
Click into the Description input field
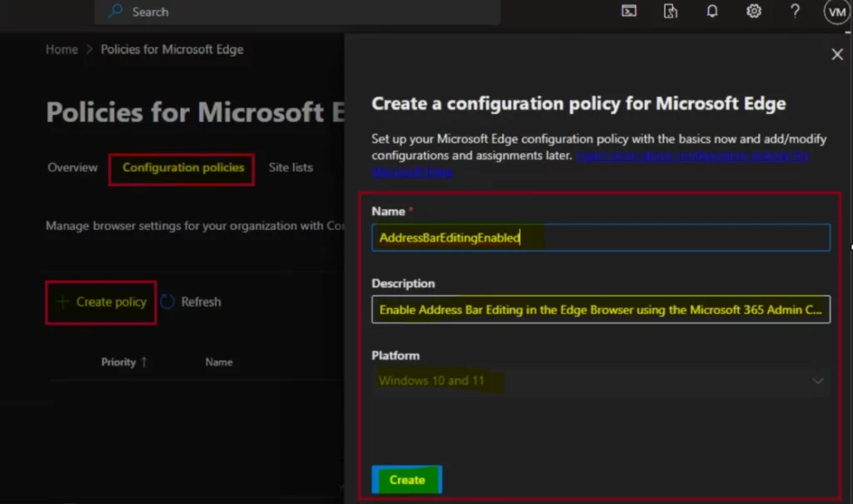[x=601, y=310]
